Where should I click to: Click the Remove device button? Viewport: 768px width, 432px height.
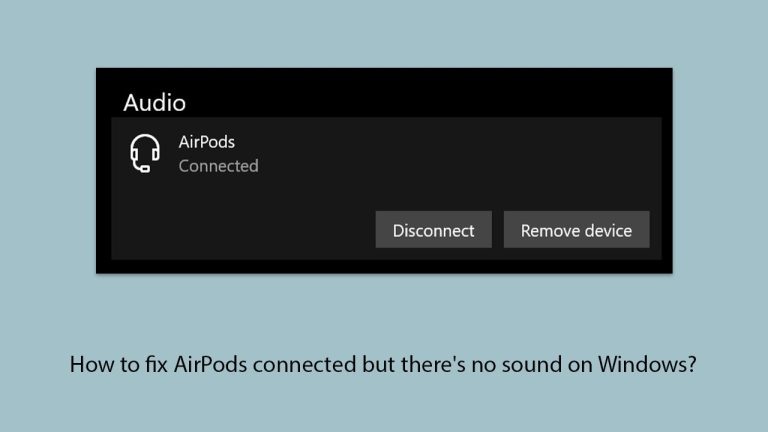pyautogui.click(x=576, y=230)
